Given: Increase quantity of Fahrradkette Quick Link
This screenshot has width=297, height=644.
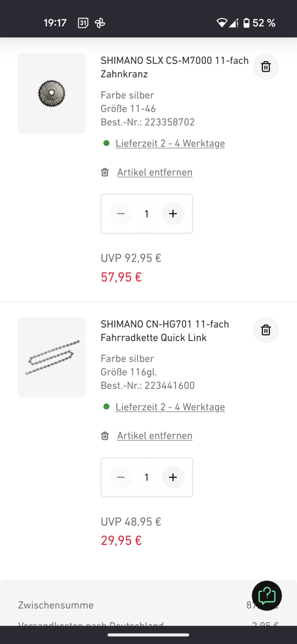Looking at the screenshot, I should tap(173, 477).
